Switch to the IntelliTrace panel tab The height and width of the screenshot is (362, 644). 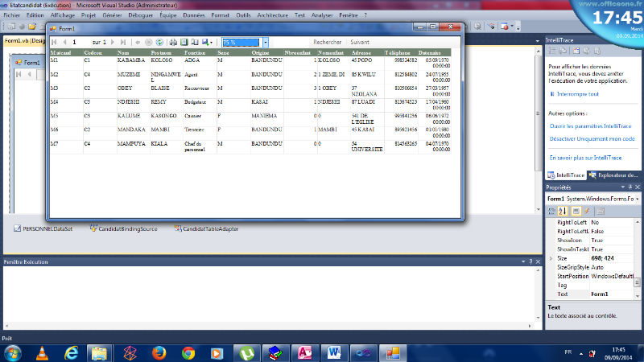[x=566, y=175]
